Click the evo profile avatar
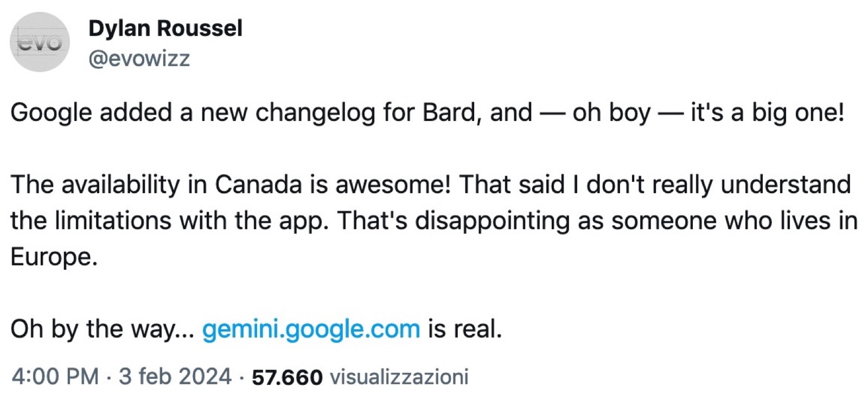 (x=40, y=42)
